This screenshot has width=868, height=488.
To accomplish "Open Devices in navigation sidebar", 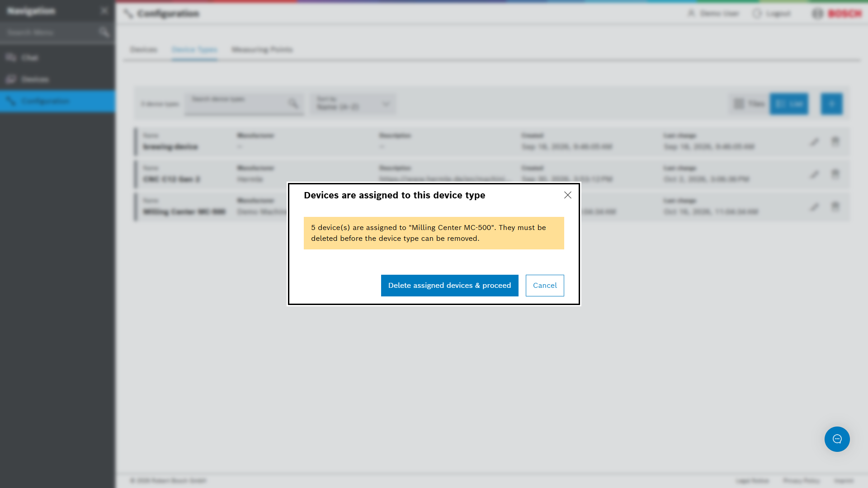I will 57,80.
